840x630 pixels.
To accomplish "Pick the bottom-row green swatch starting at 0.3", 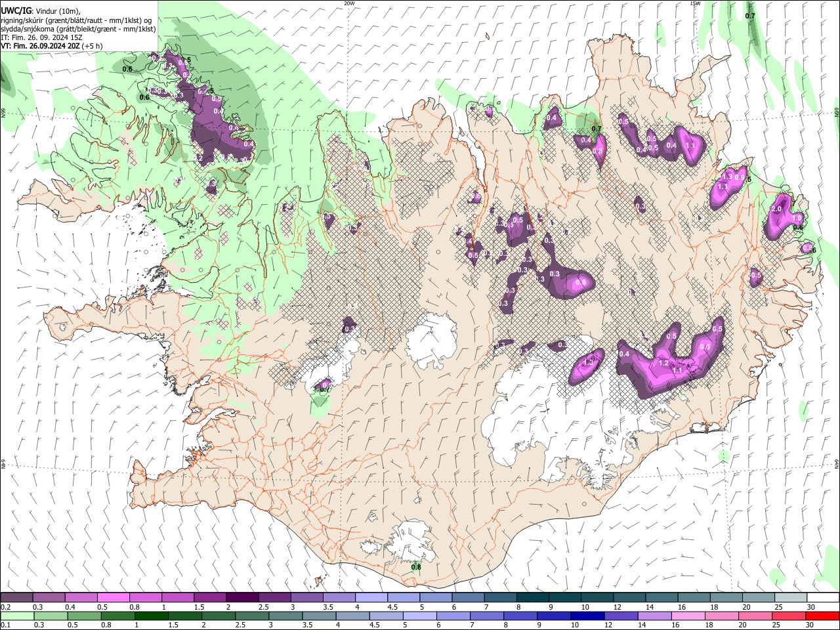I will [51, 616].
